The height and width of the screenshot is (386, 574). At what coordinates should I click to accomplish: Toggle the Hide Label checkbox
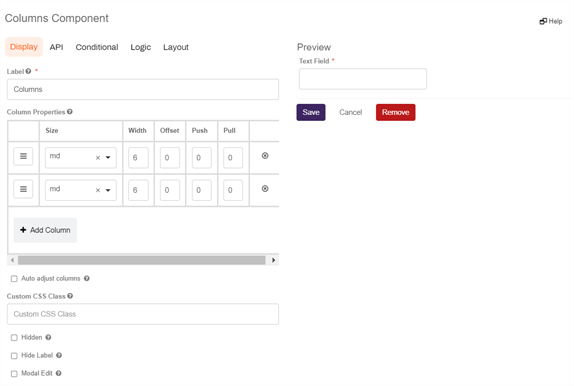click(14, 356)
